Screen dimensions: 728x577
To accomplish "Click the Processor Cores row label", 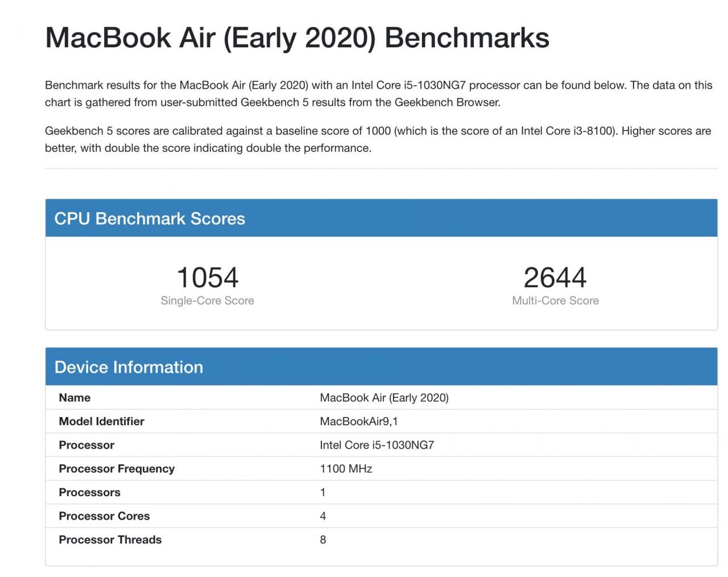I will pyautogui.click(x=104, y=516).
